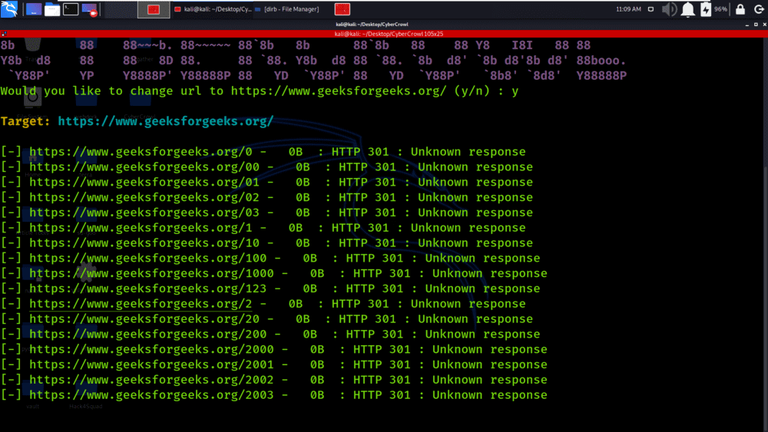The width and height of the screenshot is (768, 432).
Task: Maximize the terminal window
Action: pos(756,24)
